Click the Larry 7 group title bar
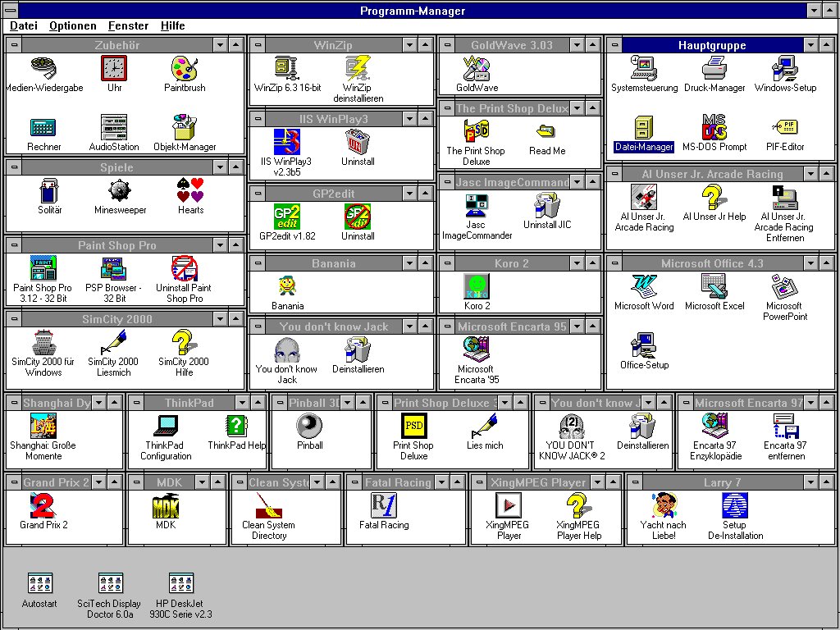This screenshot has height=630, width=840. click(x=722, y=482)
